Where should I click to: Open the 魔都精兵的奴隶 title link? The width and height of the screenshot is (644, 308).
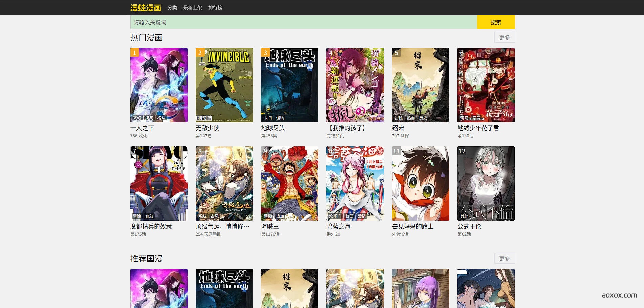[151, 227]
